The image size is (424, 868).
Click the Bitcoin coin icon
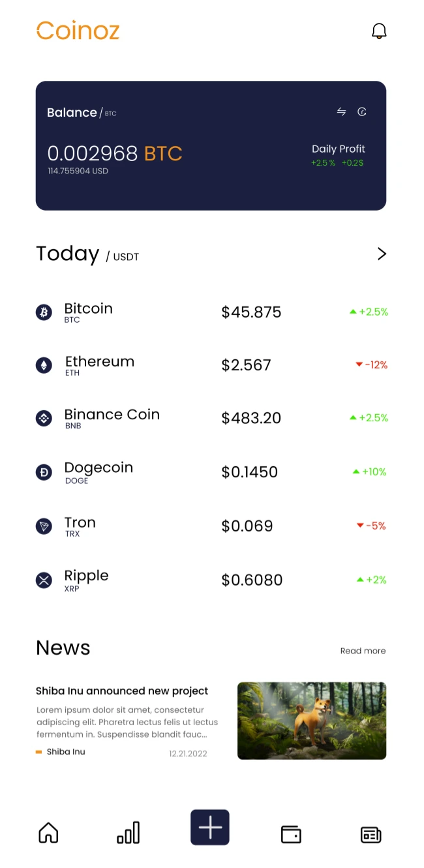click(x=44, y=312)
